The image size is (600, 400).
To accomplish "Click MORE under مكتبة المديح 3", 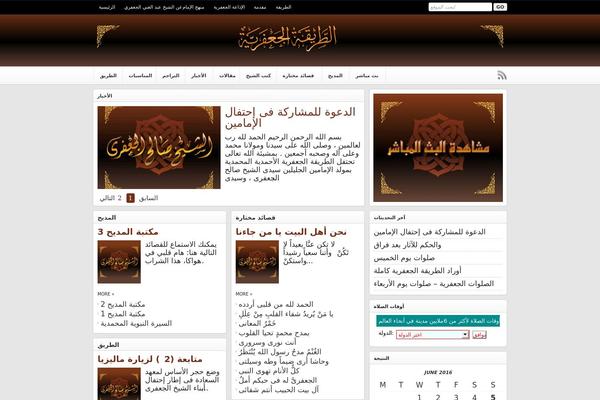I will pyautogui.click(x=106, y=294).
